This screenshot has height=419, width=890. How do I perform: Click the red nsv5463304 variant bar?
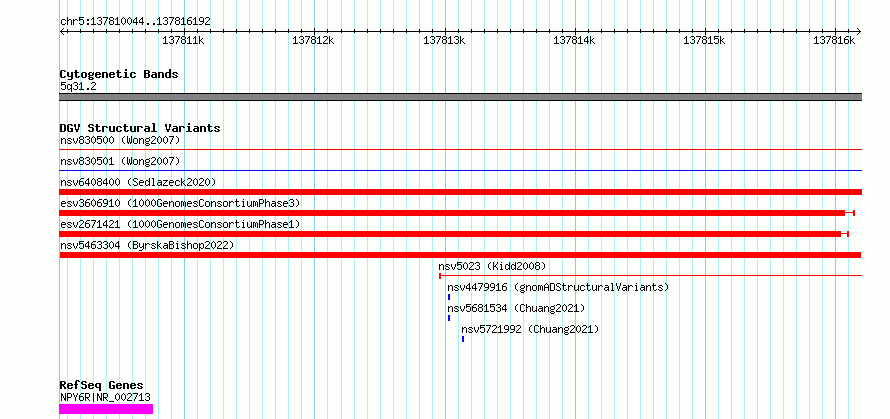click(460, 255)
